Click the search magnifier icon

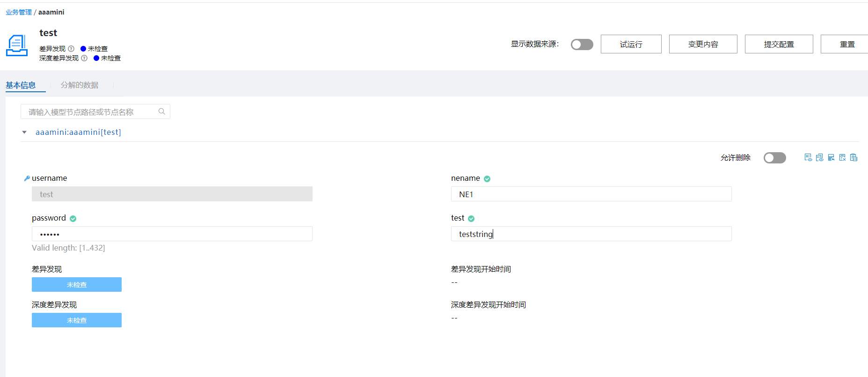coord(162,111)
